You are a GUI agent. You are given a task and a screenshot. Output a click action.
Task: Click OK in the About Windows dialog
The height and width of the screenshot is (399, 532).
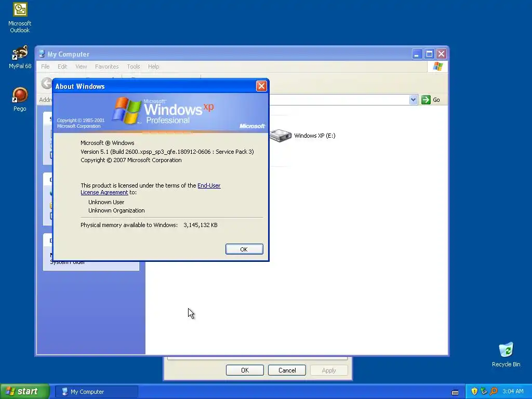[244, 249]
